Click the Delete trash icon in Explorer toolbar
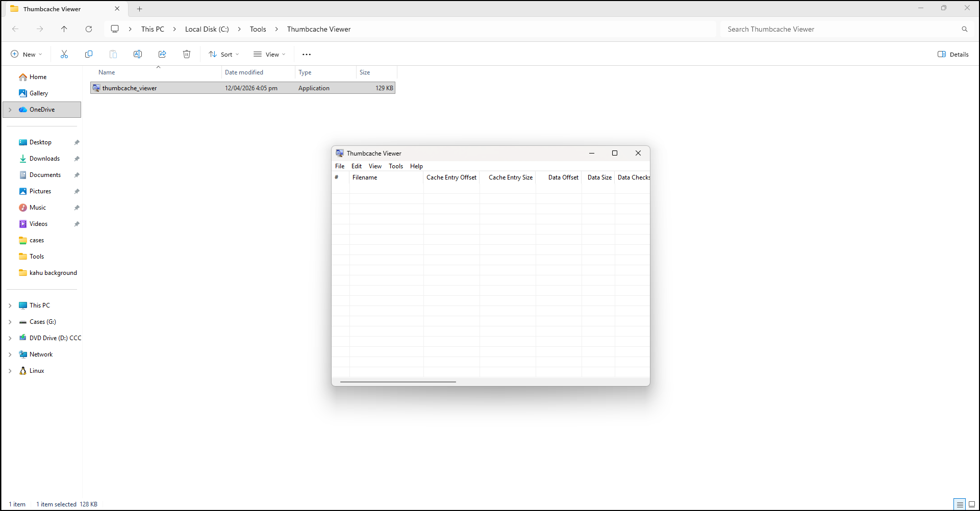Image resolution: width=980 pixels, height=511 pixels. click(x=187, y=54)
